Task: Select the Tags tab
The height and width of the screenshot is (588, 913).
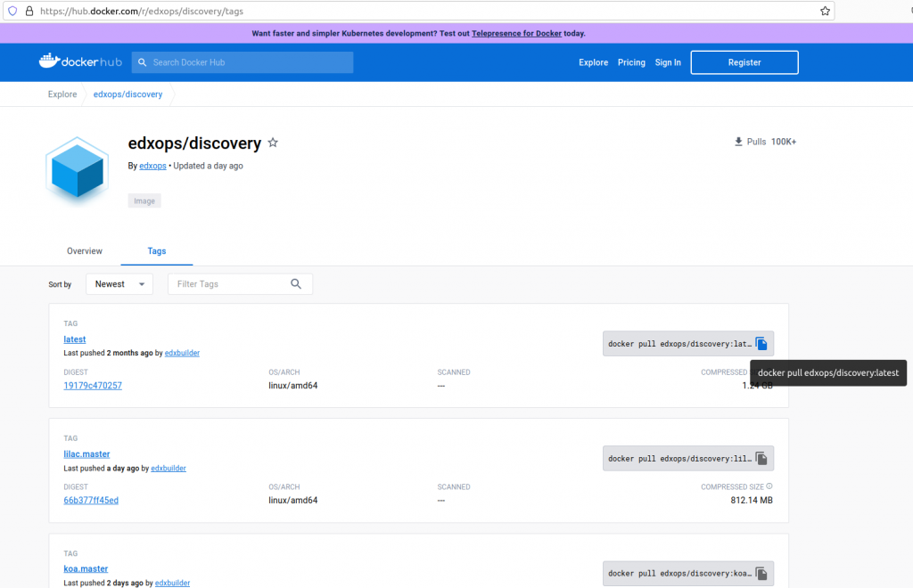Action: tap(157, 250)
